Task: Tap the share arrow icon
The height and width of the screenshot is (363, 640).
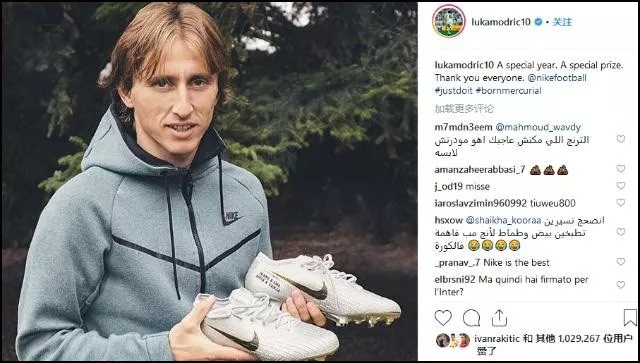Action: pyautogui.click(x=499, y=318)
